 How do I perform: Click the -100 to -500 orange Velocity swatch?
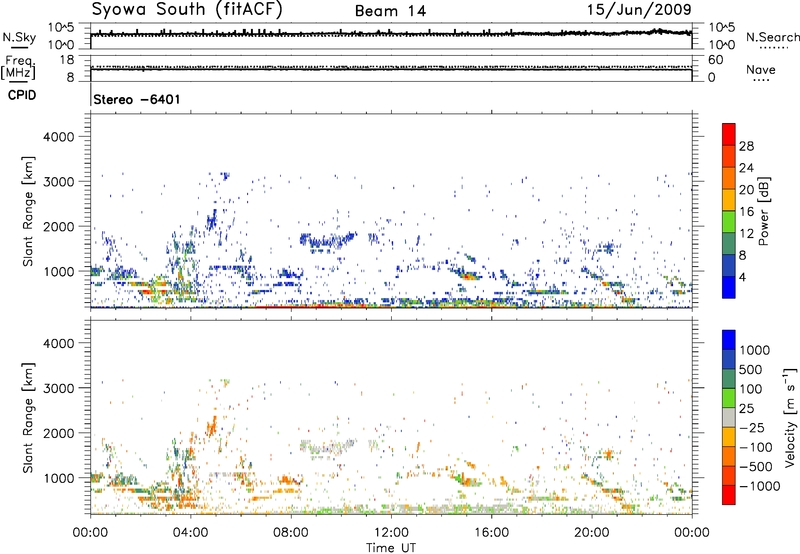[x=729, y=457]
